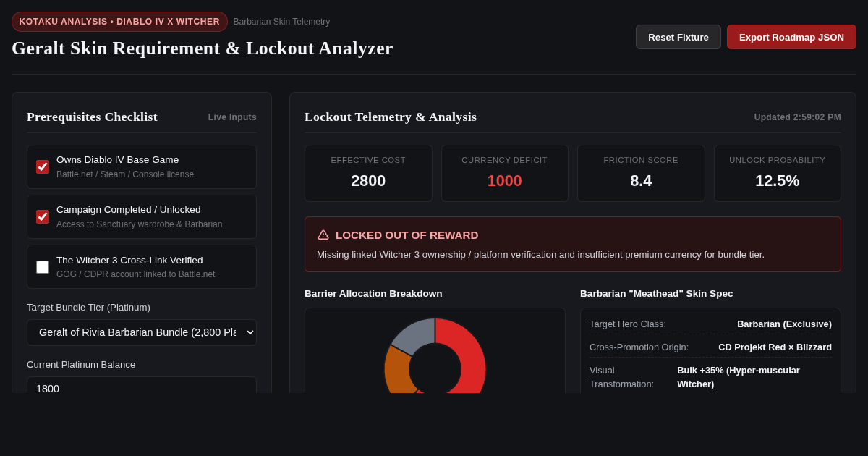This screenshot has width=868, height=456.
Task: Select the Currency Deficit 1000 value
Action: point(504,181)
